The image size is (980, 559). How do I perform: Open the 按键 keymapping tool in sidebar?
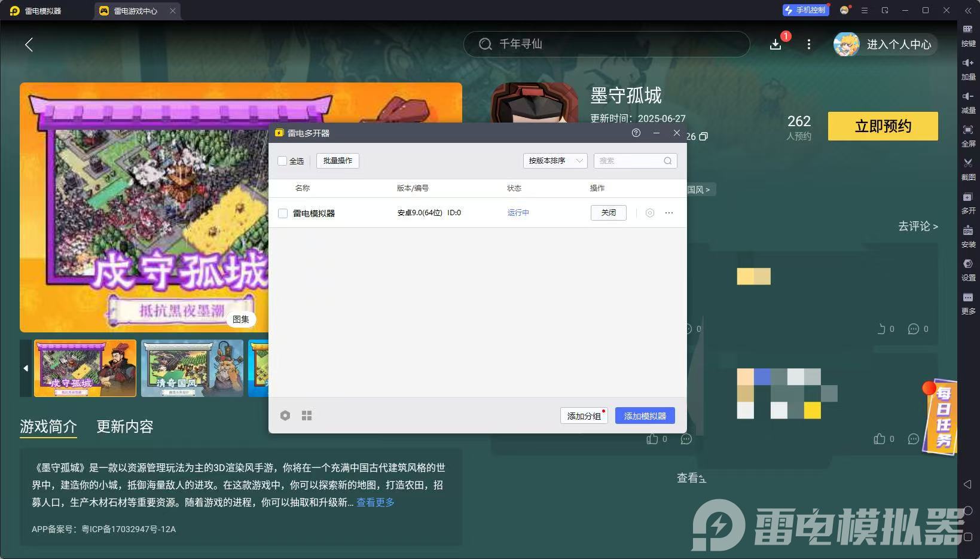[x=968, y=35]
